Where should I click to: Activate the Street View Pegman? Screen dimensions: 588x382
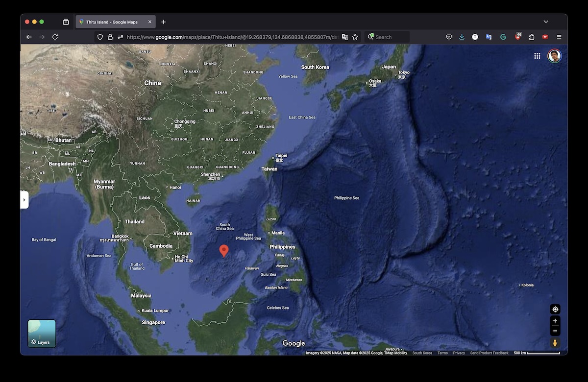click(x=555, y=343)
